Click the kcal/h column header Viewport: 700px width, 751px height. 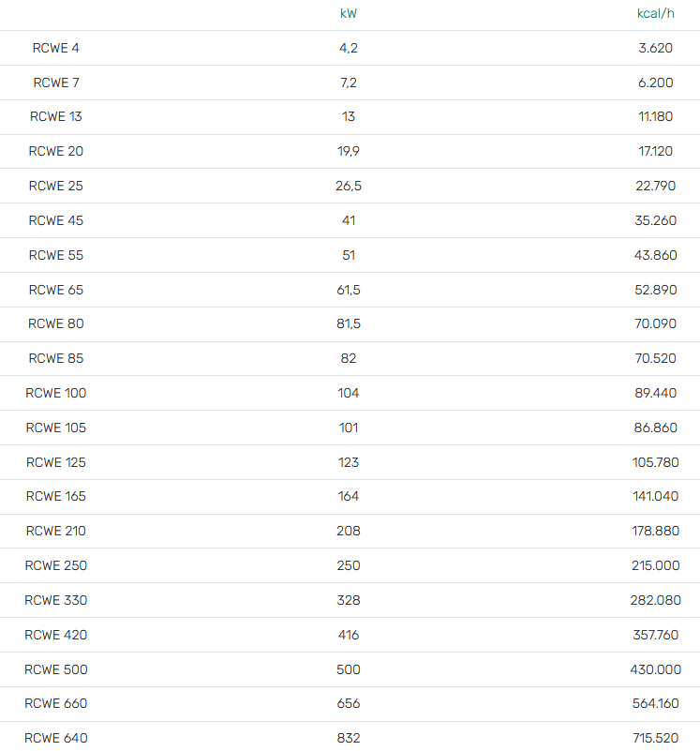click(x=655, y=13)
